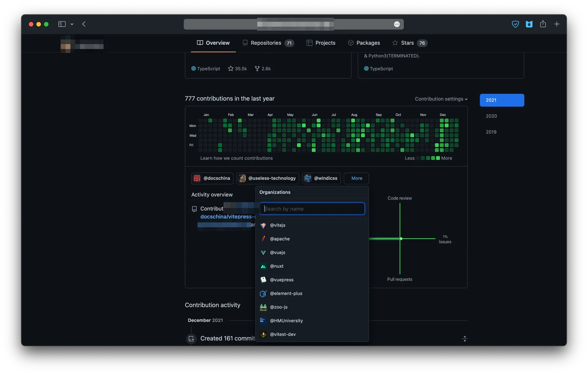
Task: Open the shield privacy extension icon
Action: 515,24
